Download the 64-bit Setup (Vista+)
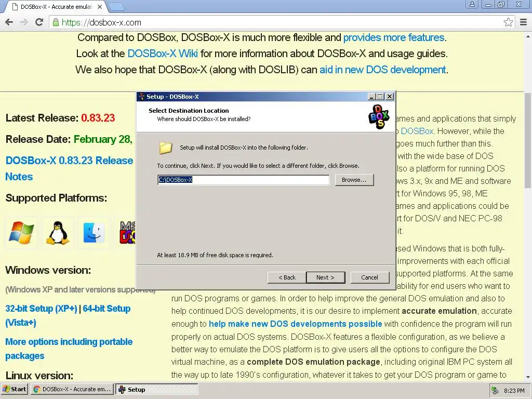Image resolution: width=532 pixels, height=399 pixels. [x=68, y=315]
